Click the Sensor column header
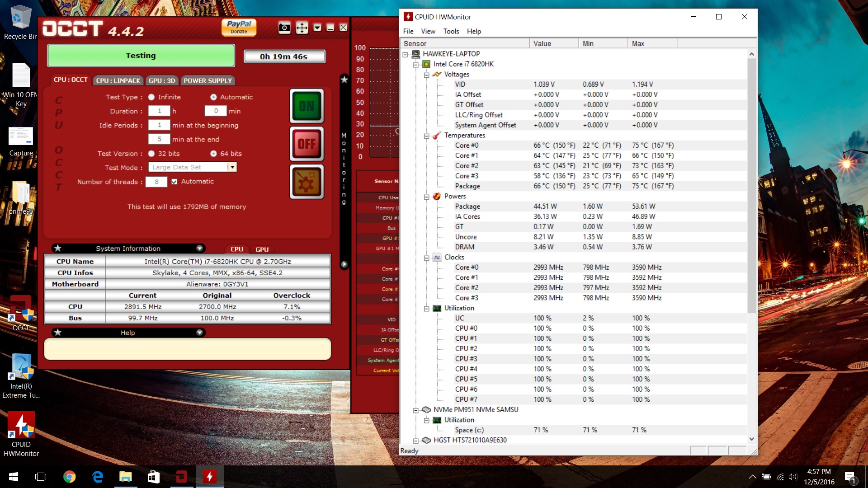Viewport: 868px width, 488px height. [x=465, y=43]
